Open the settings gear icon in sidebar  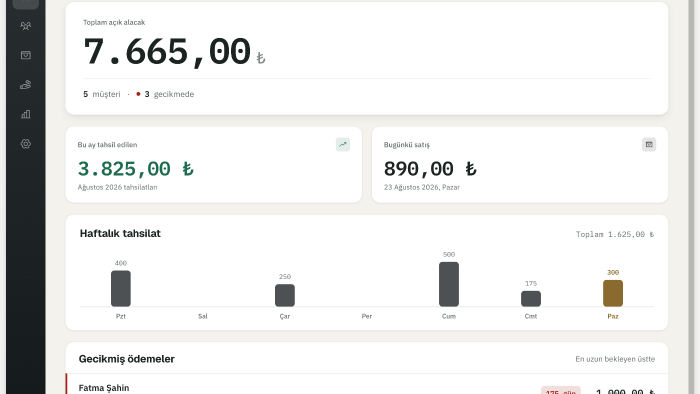[x=25, y=144]
